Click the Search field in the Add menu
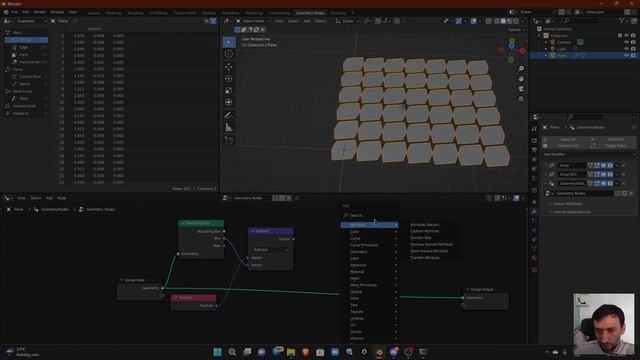Screen dimensions: 640x360 click(369, 215)
